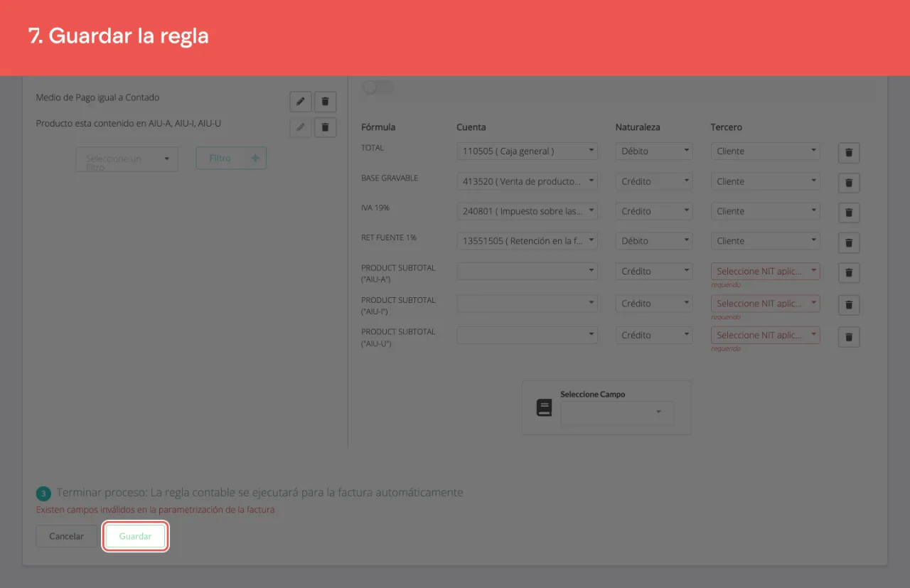
Task: Open Naturaleza dropdown for PRODUCT SUBTOTAL AIU-I
Action: (654, 304)
